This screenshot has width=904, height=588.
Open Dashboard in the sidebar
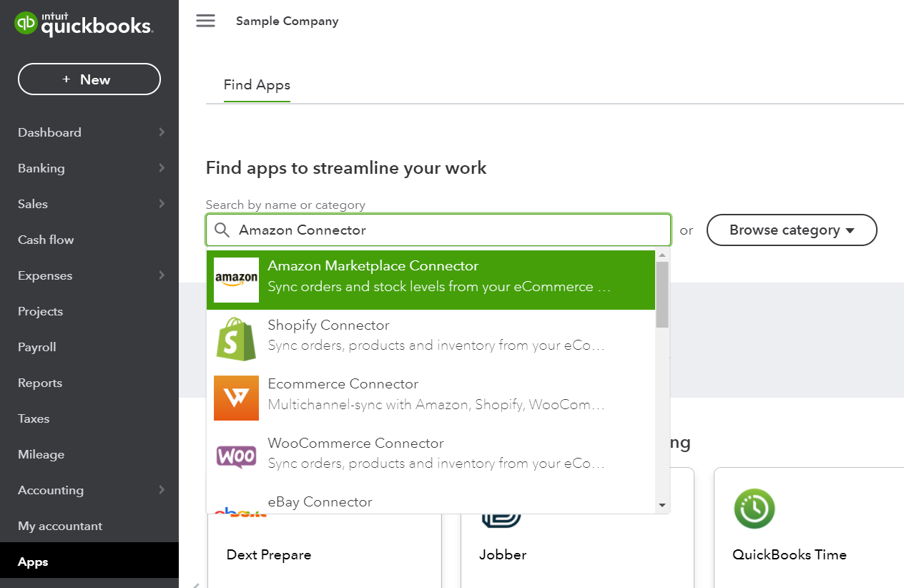[49, 132]
